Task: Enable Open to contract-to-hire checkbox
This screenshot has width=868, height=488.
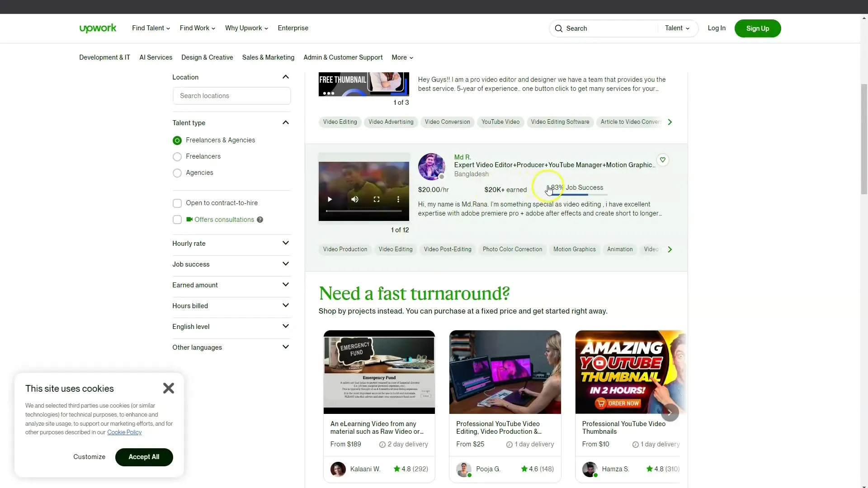Action: point(177,202)
